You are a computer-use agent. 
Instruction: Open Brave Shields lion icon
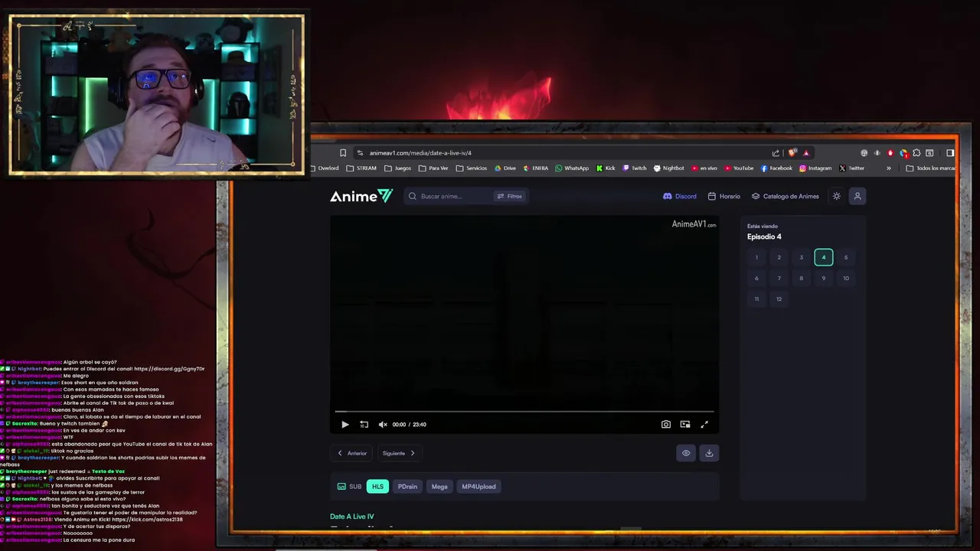(x=792, y=152)
